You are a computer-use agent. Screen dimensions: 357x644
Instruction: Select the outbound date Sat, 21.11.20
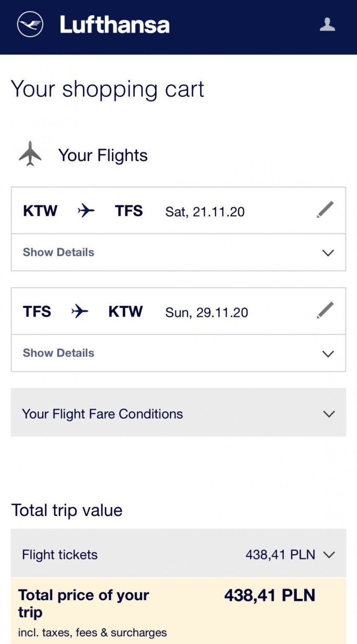(x=205, y=211)
